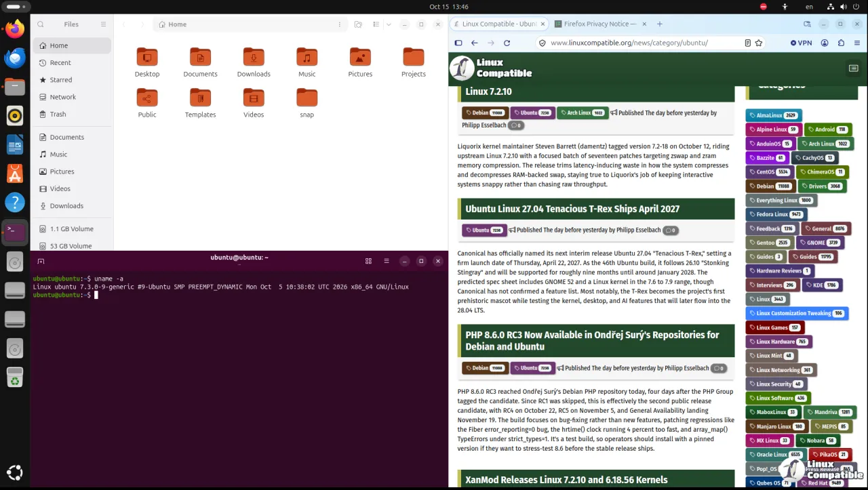
Task: Open the Firefox application menu
Action: (858, 43)
